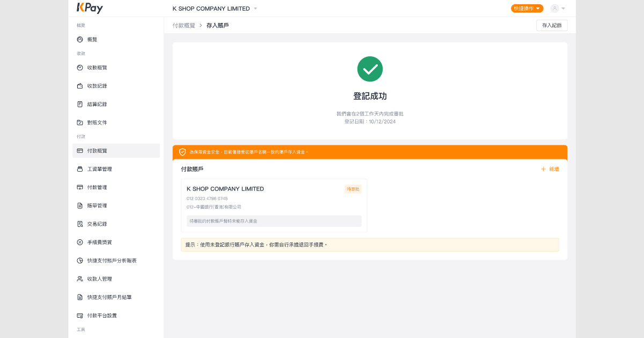This screenshot has width=644, height=338.
Task: Open 付款管理 in the sidebar
Action: (x=97, y=187)
